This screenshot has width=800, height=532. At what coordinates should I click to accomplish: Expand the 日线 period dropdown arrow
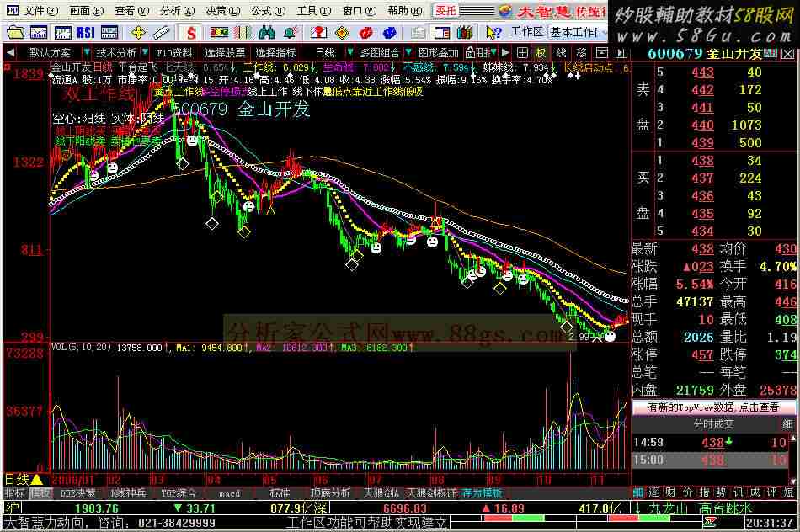[x=349, y=52]
